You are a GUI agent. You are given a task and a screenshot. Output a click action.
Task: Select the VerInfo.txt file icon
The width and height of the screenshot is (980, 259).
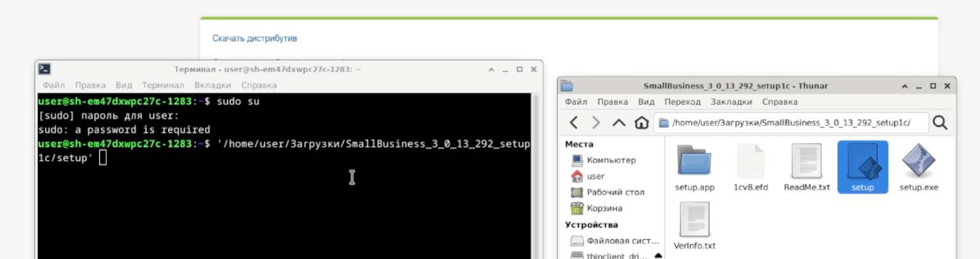tap(695, 220)
